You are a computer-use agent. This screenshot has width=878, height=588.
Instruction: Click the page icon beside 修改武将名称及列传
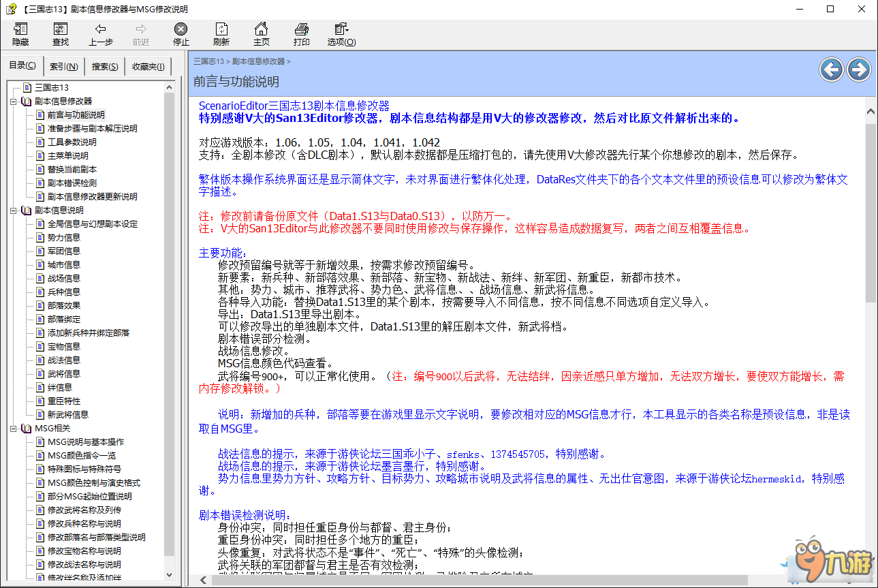(x=40, y=510)
